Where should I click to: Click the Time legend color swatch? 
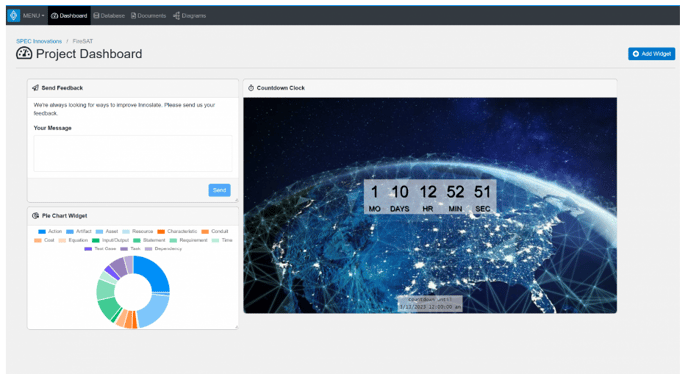(x=215, y=240)
